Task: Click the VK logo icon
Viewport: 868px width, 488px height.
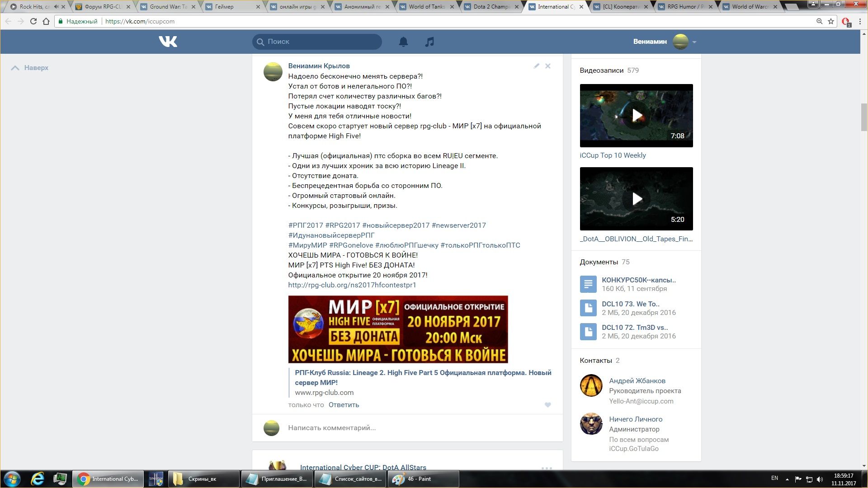Action: pyautogui.click(x=168, y=42)
